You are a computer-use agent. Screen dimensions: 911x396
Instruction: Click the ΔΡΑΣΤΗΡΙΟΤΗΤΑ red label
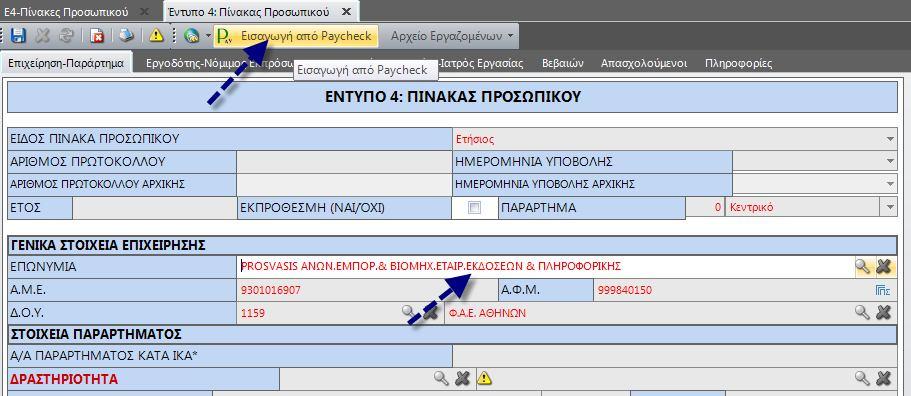64,380
